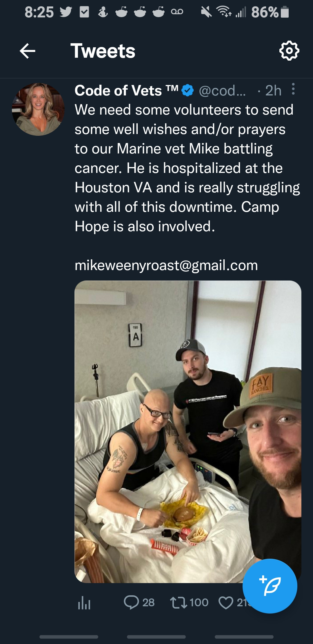View tweet analytics bar chart icon
The width and height of the screenshot is (313, 644).
[x=84, y=603]
